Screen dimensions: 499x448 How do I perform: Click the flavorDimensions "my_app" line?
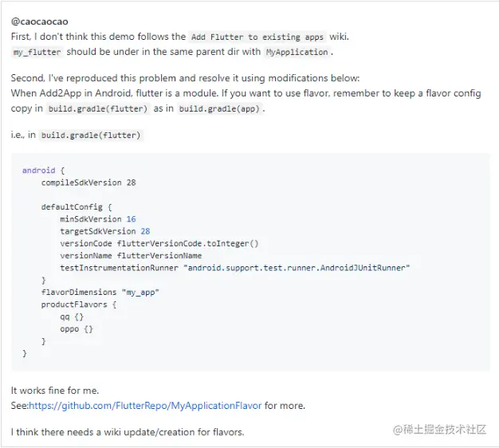click(100, 293)
